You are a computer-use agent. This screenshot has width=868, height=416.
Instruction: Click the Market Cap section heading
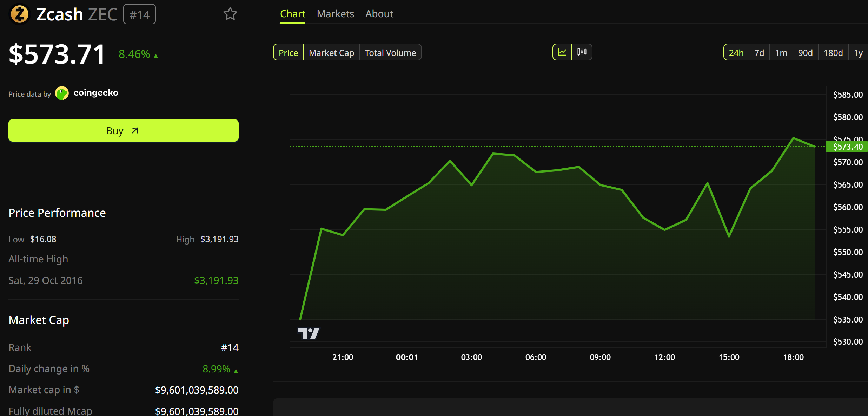(39, 320)
